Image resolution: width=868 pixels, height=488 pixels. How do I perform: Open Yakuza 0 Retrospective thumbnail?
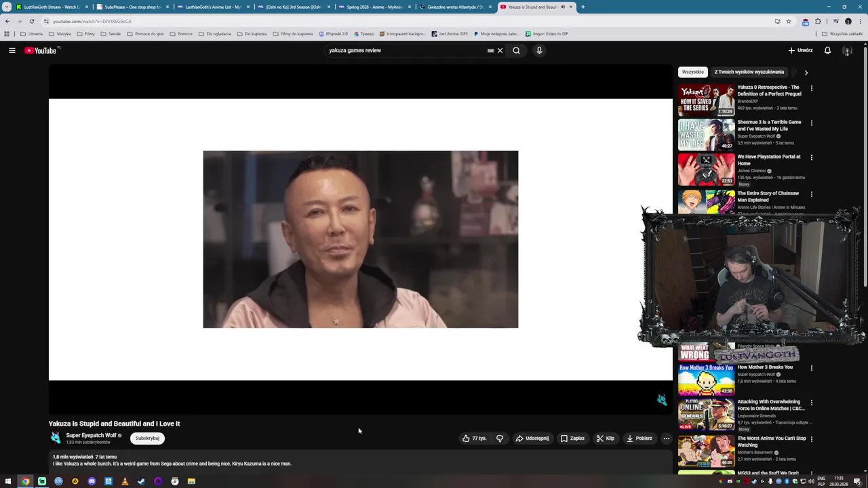pyautogui.click(x=706, y=100)
